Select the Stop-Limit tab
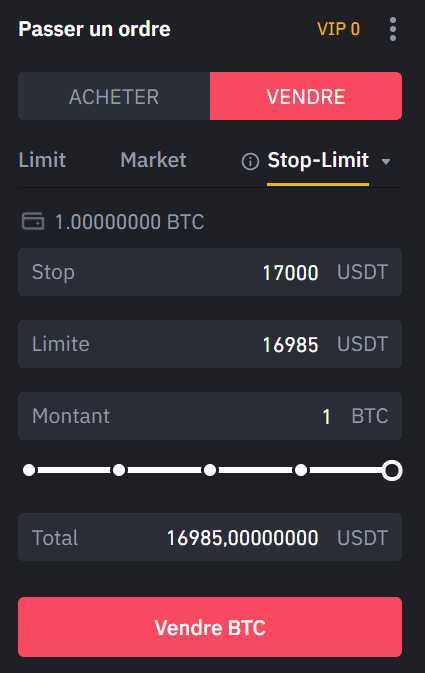Image resolution: width=425 pixels, height=673 pixels. coord(318,160)
